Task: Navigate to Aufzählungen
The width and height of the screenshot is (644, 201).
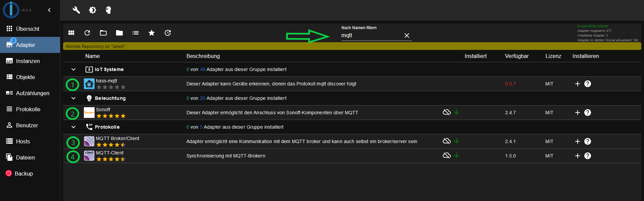Action: 30,93
